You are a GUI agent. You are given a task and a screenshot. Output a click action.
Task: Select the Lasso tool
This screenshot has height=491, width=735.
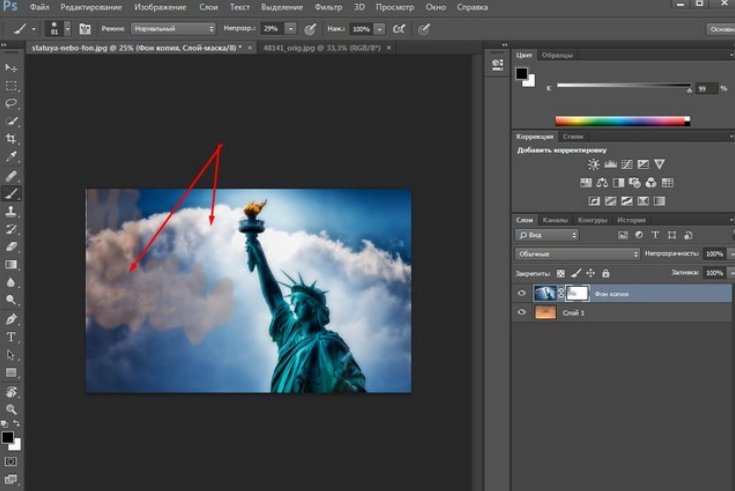(x=11, y=103)
